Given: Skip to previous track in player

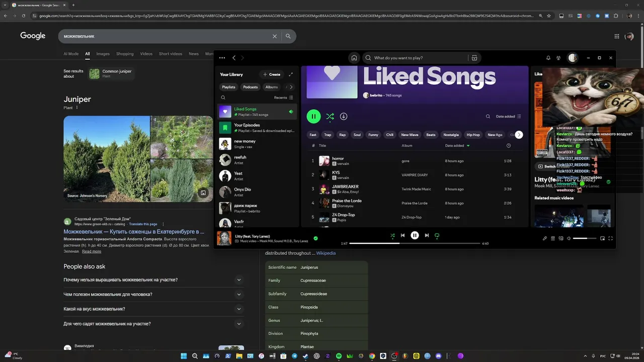Looking at the screenshot, I should pyautogui.click(x=403, y=235).
